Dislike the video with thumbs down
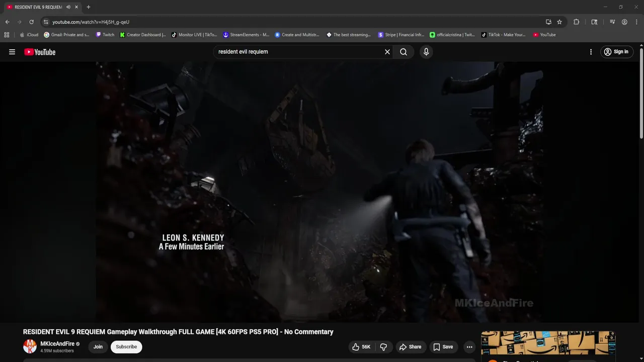The width and height of the screenshot is (644, 362). click(x=383, y=347)
